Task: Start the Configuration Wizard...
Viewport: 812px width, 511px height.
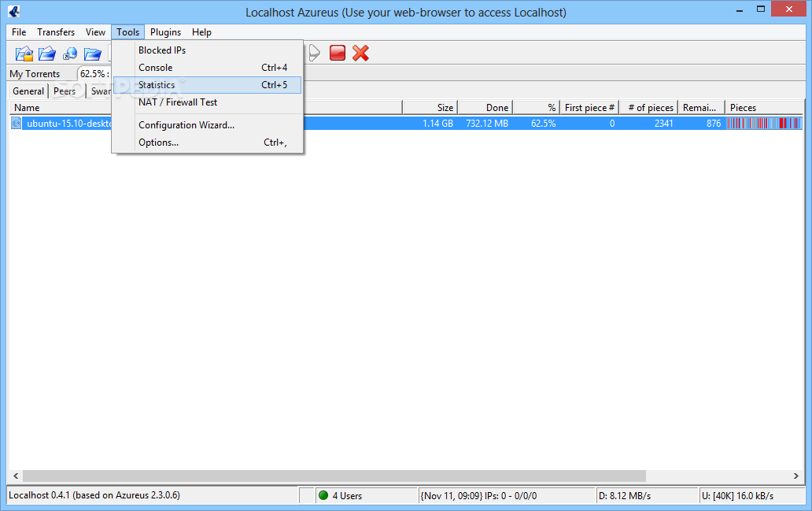Action: pyautogui.click(x=207, y=125)
